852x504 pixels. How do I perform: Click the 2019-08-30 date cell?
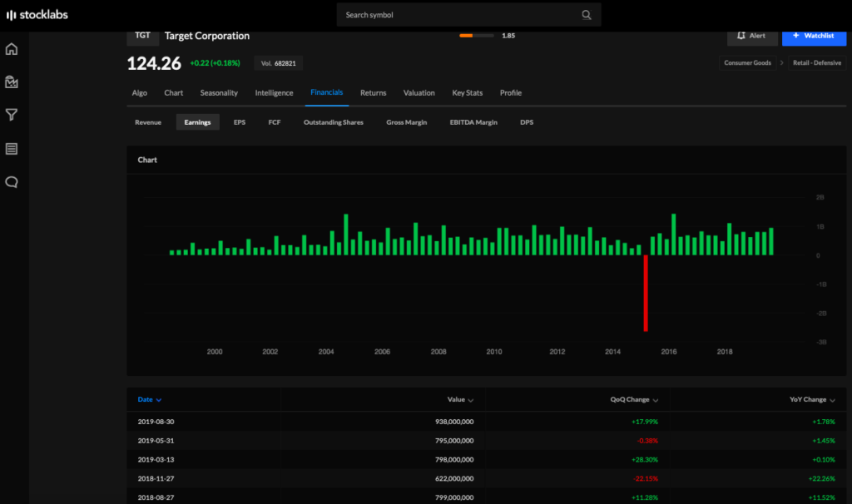point(156,422)
